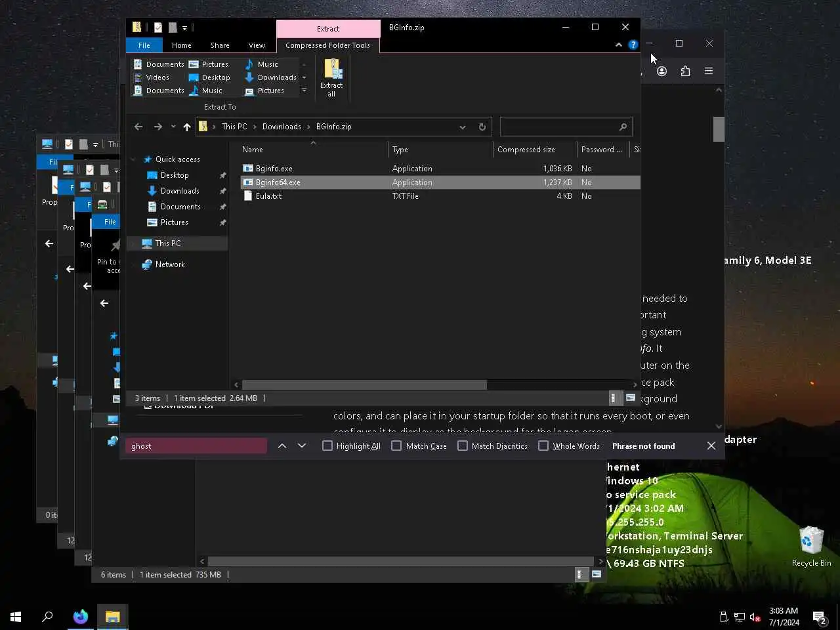The width and height of the screenshot is (840, 630).
Task: Open the File menu tab
Action: coord(144,45)
